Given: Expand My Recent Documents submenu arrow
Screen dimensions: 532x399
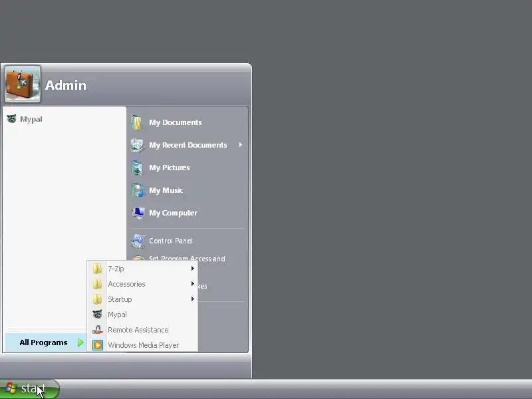Looking at the screenshot, I should 241,145.
